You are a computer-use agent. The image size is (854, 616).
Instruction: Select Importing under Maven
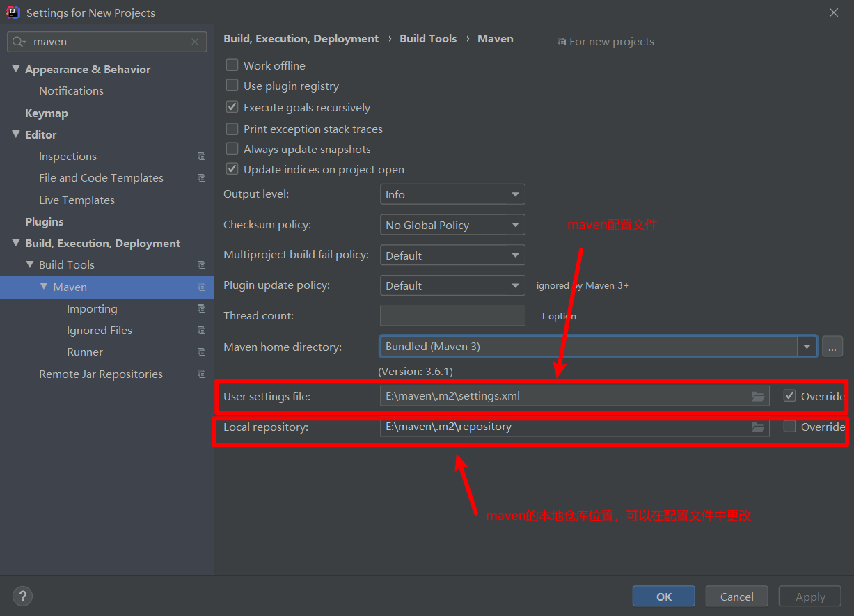point(92,308)
